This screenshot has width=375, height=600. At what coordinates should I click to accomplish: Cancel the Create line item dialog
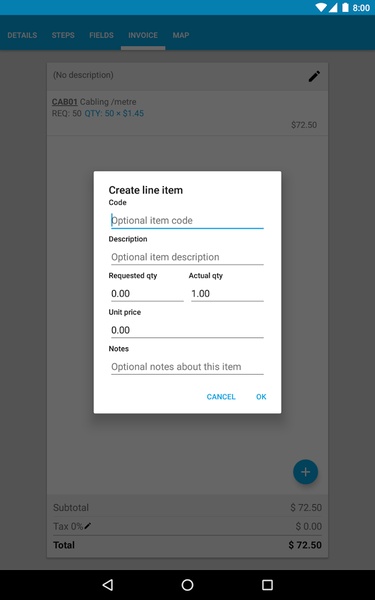[221, 396]
